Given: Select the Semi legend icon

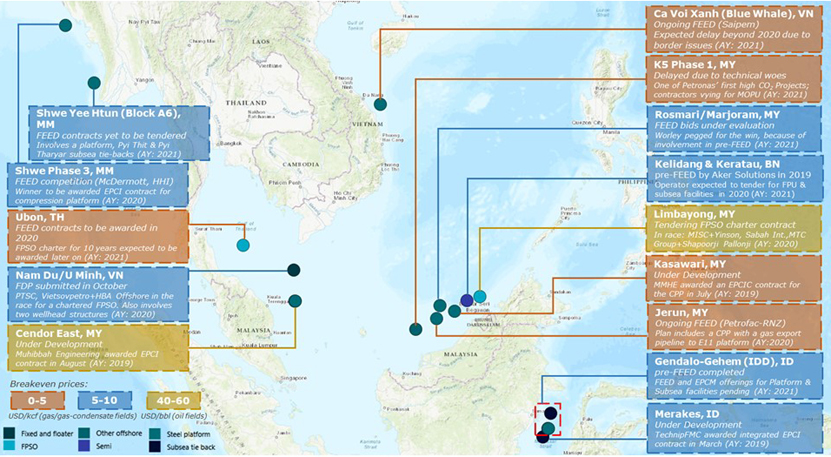Looking at the screenshot, I should [x=84, y=446].
